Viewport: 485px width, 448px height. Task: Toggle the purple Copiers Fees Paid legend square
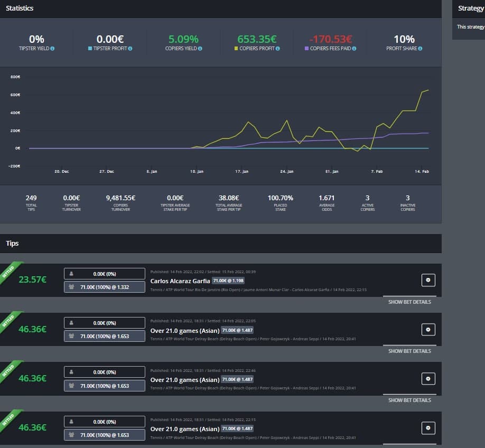click(306, 49)
